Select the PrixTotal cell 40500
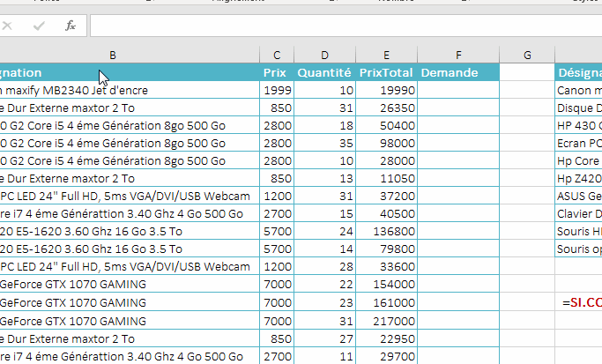Screen dimensions: 602x364 tap(386, 214)
